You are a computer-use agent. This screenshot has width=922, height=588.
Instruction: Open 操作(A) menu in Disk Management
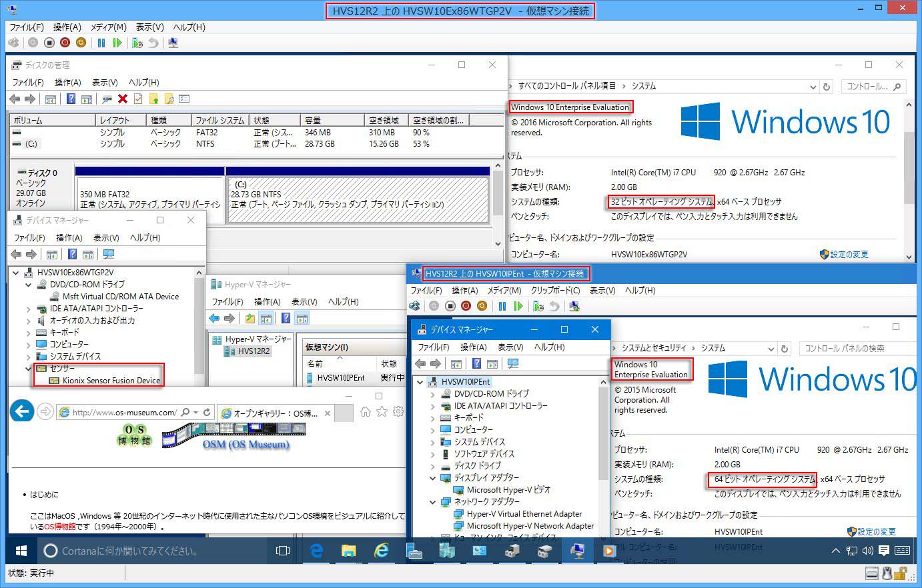tap(67, 82)
